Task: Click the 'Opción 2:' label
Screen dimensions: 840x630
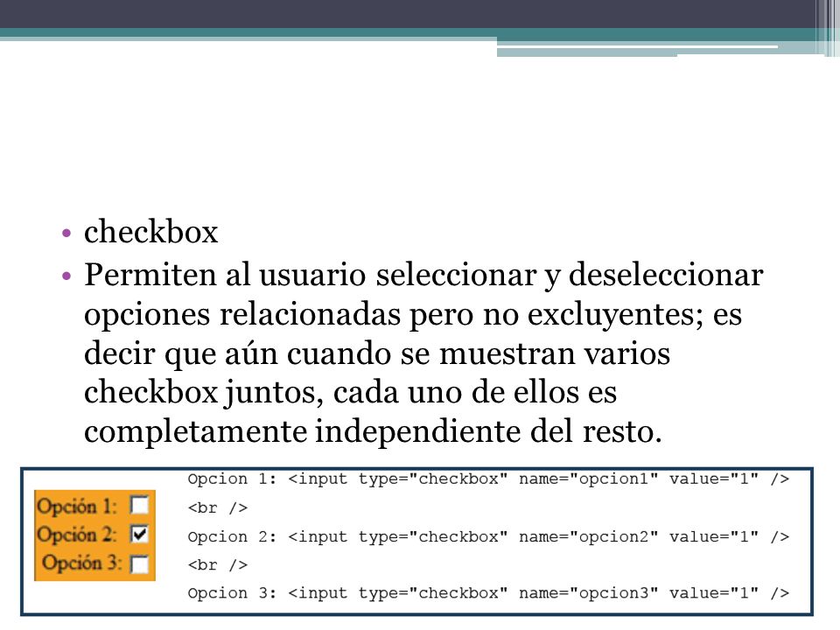Action: tap(77, 535)
